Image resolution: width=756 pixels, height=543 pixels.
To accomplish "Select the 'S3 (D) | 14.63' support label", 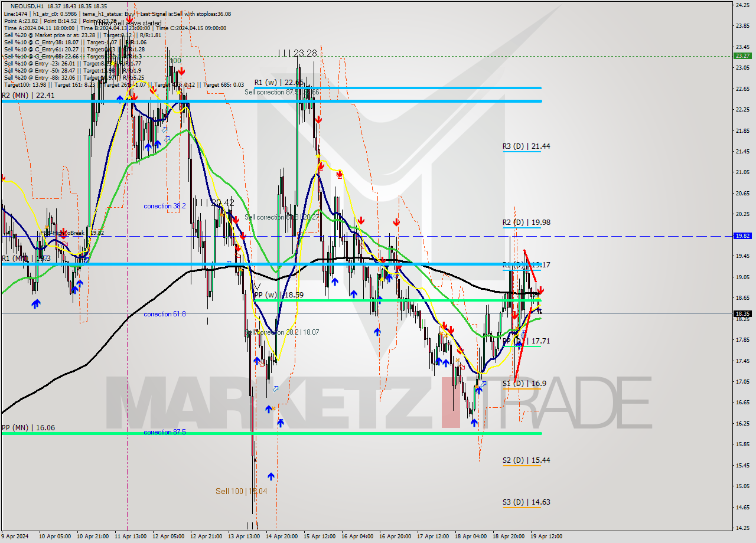I will click(526, 502).
